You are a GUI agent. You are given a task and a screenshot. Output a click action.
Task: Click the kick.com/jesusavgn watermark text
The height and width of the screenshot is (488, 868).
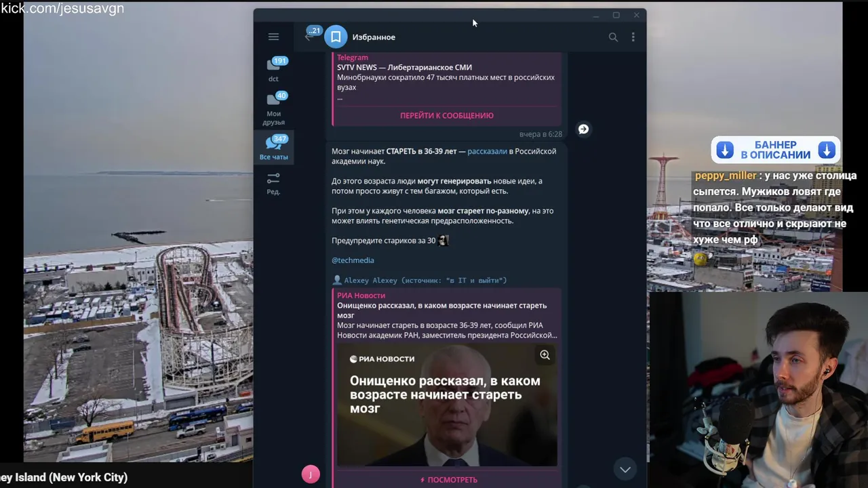[62, 9]
